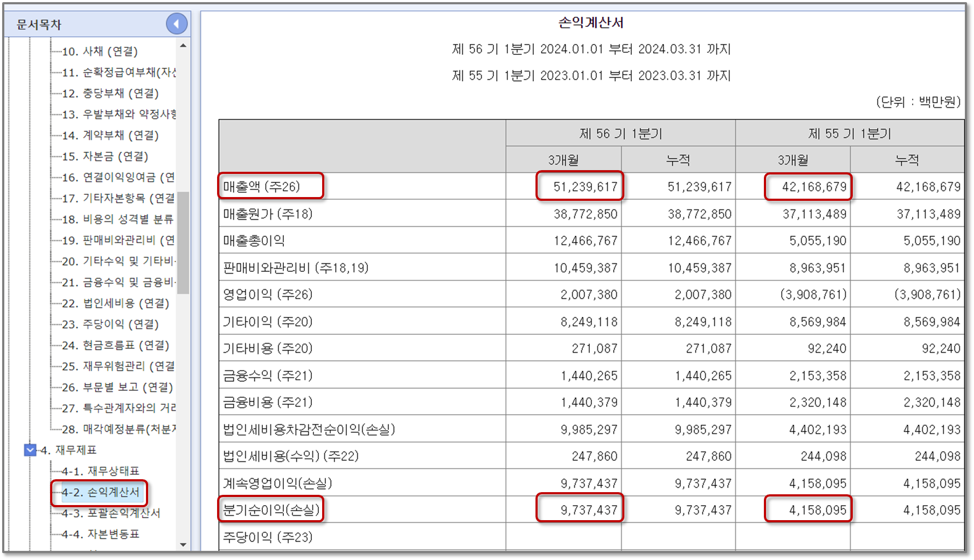Collapse the 문서목차 panel with arrow button
Viewport: 974px width, 560px height.
click(176, 24)
